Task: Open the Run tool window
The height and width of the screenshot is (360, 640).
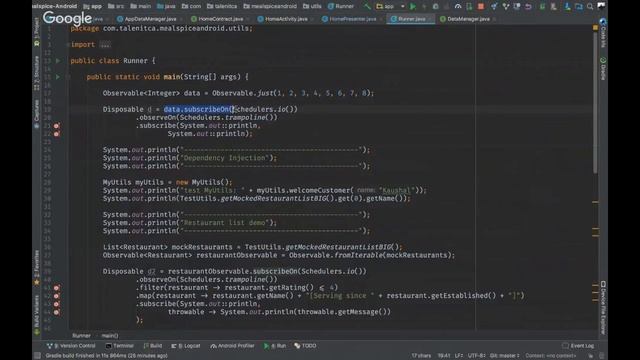Action: [275, 346]
